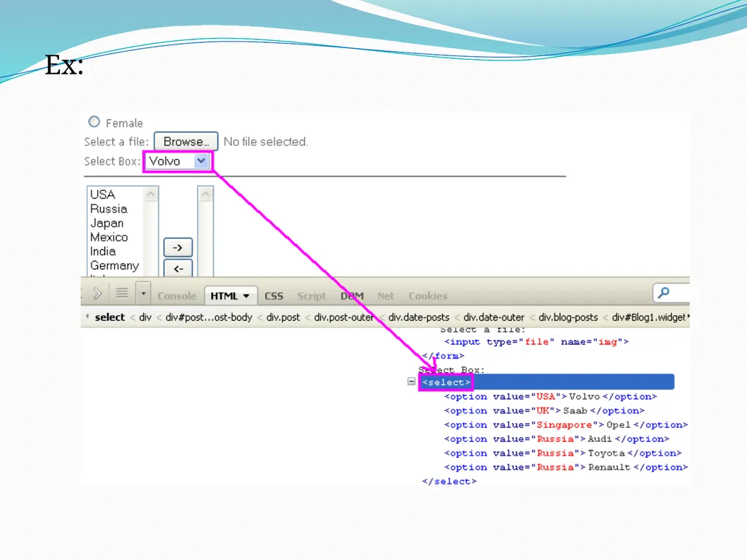Click the option line containing Toyota

(563, 453)
